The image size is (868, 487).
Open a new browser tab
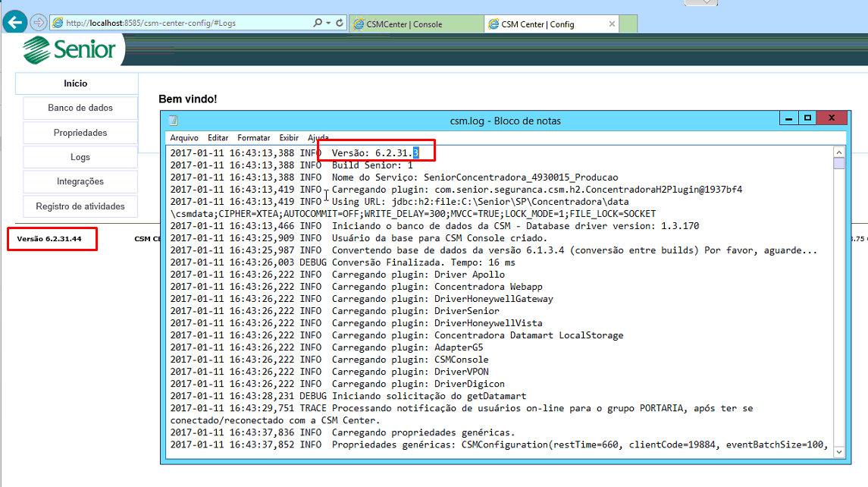(628, 24)
